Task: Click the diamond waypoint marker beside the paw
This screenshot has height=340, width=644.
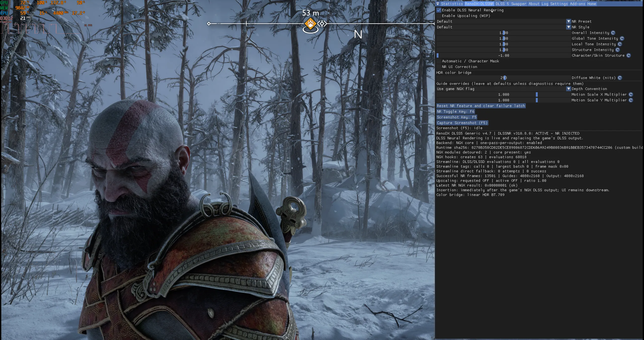Action: pos(322,24)
